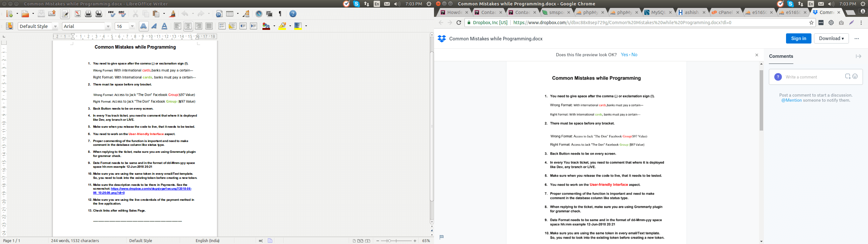The image size is (868, 244).
Task: Open the Default Style paragraph style dropdown
Action: click(55, 26)
